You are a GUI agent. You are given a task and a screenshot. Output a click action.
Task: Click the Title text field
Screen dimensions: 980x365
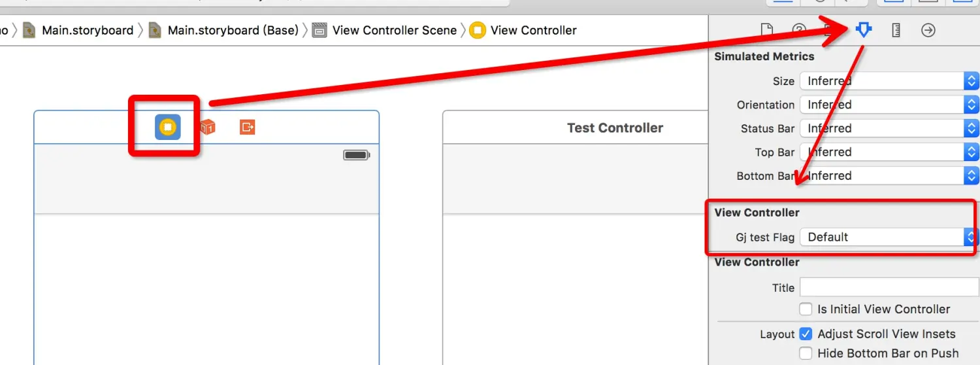[890, 287]
